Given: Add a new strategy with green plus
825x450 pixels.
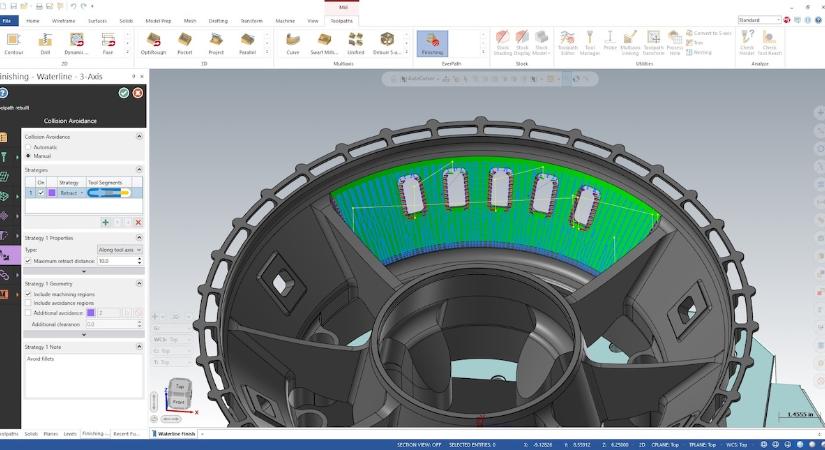Looking at the screenshot, I should [x=106, y=222].
